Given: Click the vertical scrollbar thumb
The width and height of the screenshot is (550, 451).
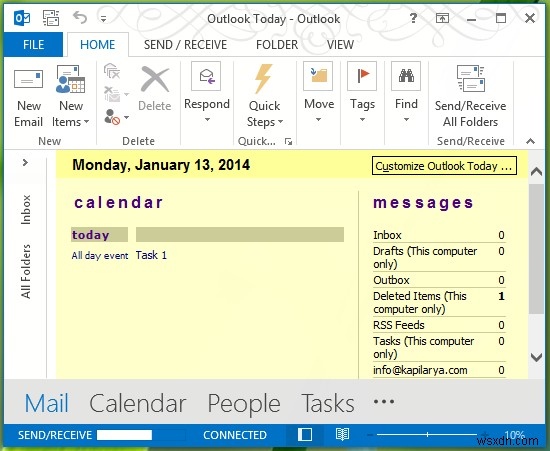Looking at the screenshot, I should tap(536, 249).
